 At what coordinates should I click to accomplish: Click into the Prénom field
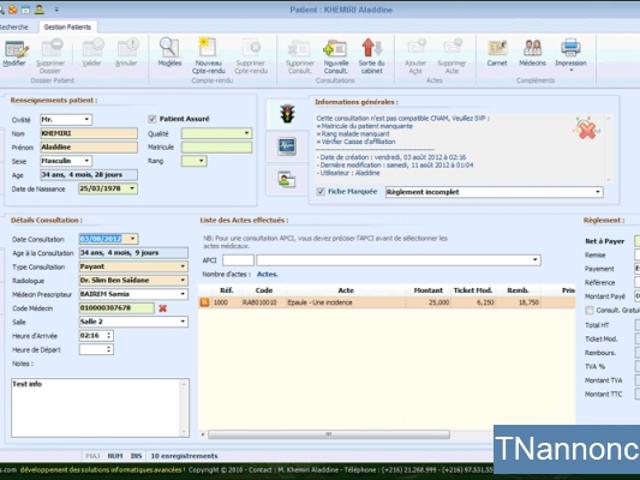(x=89, y=147)
